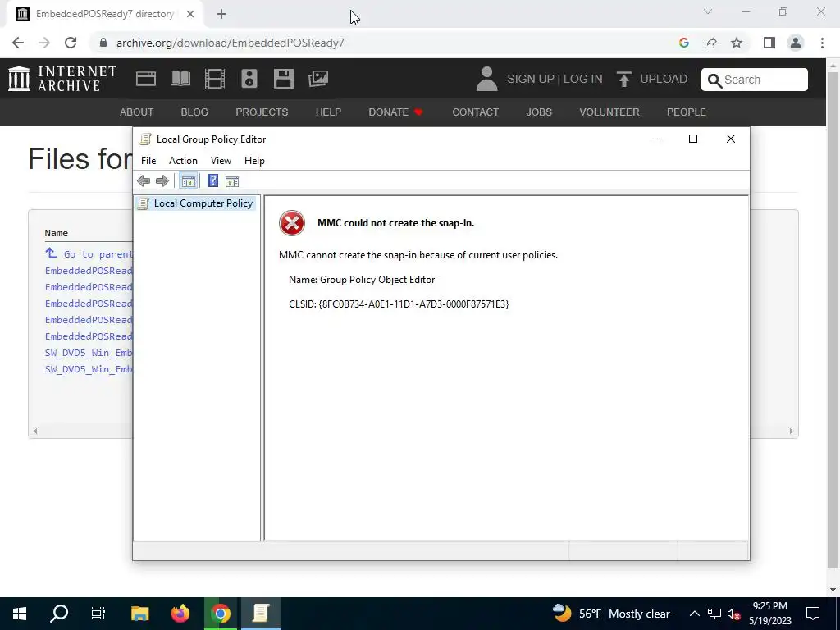Click UPLOAD link on Archive page

pos(651,80)
